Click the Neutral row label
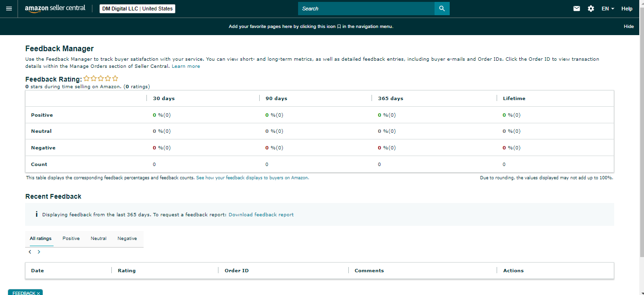 tap(41, 131)
